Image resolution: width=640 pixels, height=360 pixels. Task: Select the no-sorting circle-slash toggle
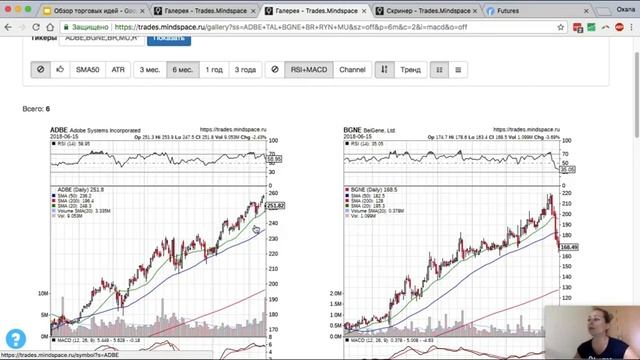tap(40, 70)
